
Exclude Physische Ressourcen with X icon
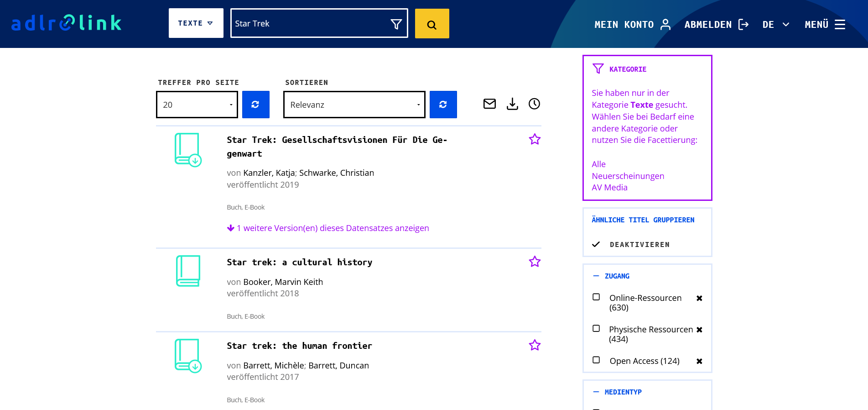click(x=699, y=330)
